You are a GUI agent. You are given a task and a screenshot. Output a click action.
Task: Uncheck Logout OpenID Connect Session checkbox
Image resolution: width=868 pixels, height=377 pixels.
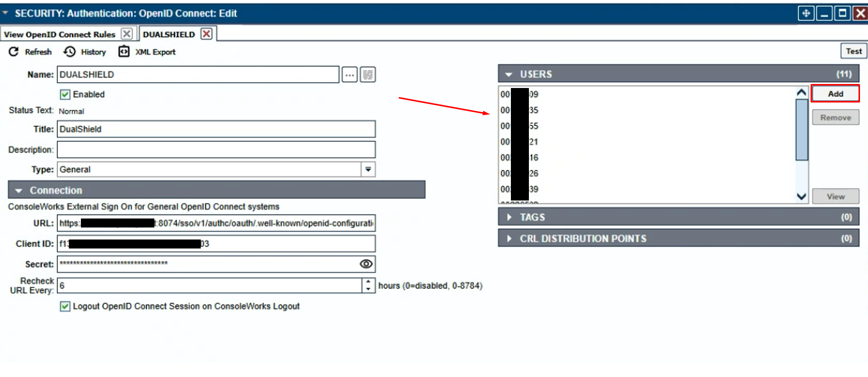pyautogui.click(x=65, y=306)
